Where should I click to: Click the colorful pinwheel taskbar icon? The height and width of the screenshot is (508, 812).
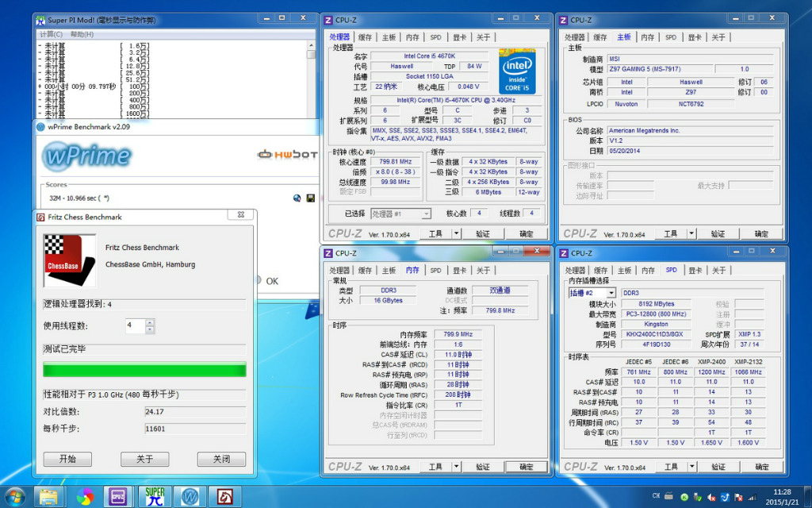[85, 497]
